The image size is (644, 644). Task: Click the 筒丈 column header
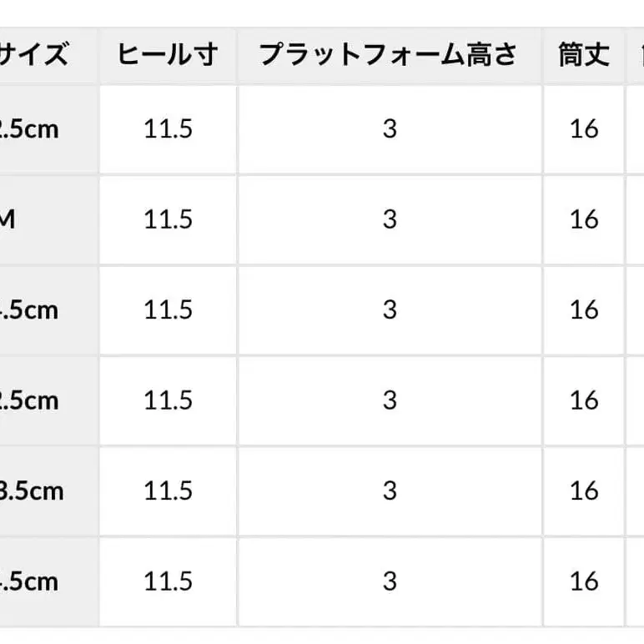pyautogui.click(x=584, y=55)
